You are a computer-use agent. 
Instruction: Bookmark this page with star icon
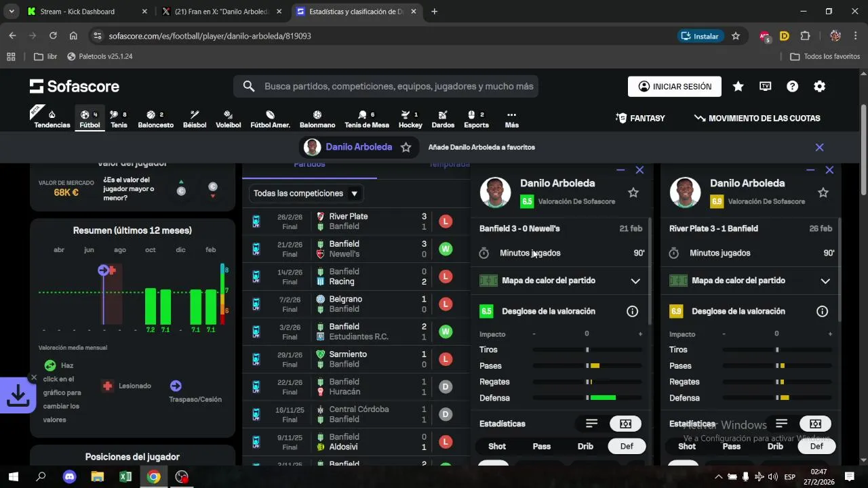click(736, 36)
